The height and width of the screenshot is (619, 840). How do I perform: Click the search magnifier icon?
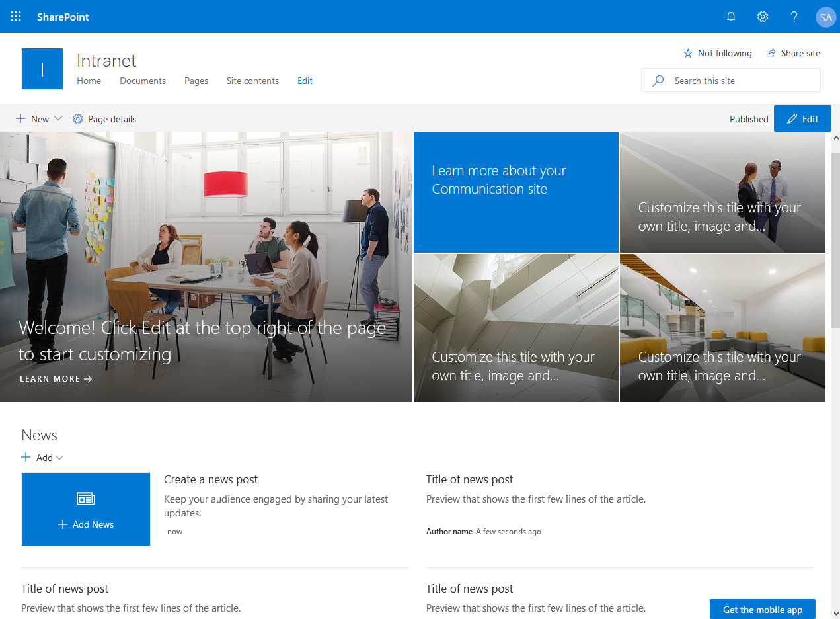click(658, 80)
